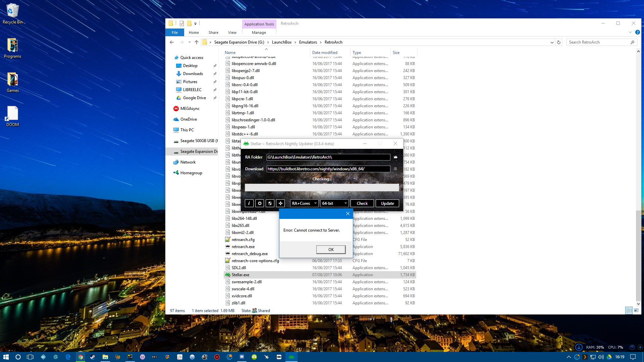Open Discord from the taskbar
The height and width of the screenshot is (362, 644).
point(242,357)
